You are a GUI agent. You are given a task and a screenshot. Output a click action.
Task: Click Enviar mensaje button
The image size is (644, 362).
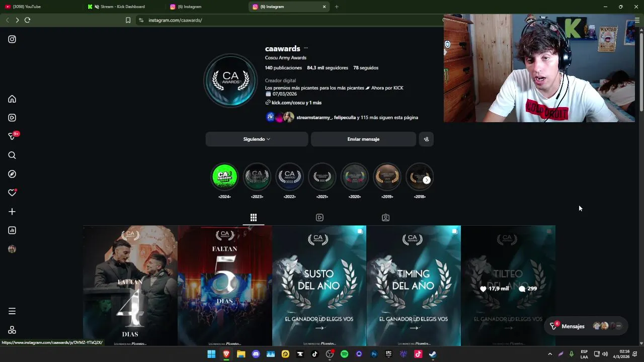tap(363, 139)
